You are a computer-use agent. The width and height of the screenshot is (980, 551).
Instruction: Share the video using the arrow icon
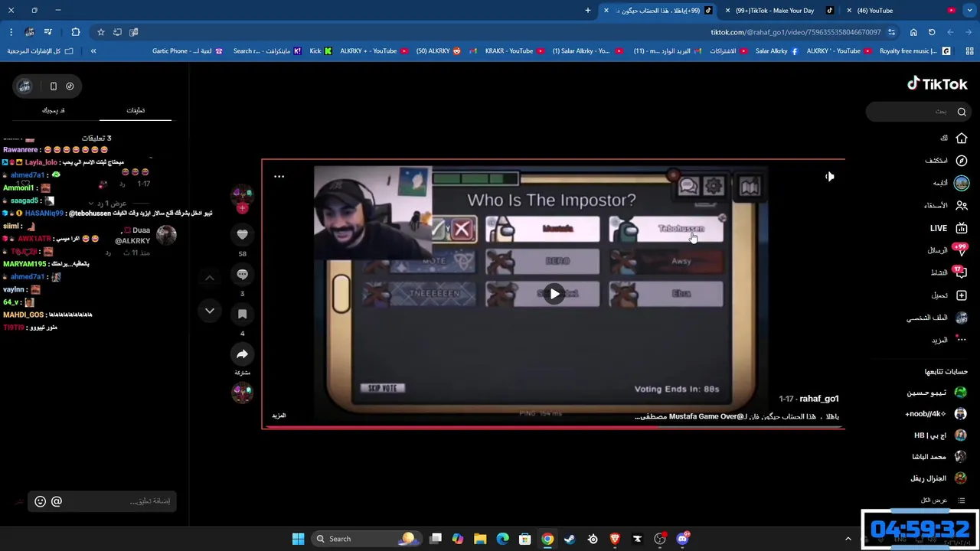coord(242,354)
